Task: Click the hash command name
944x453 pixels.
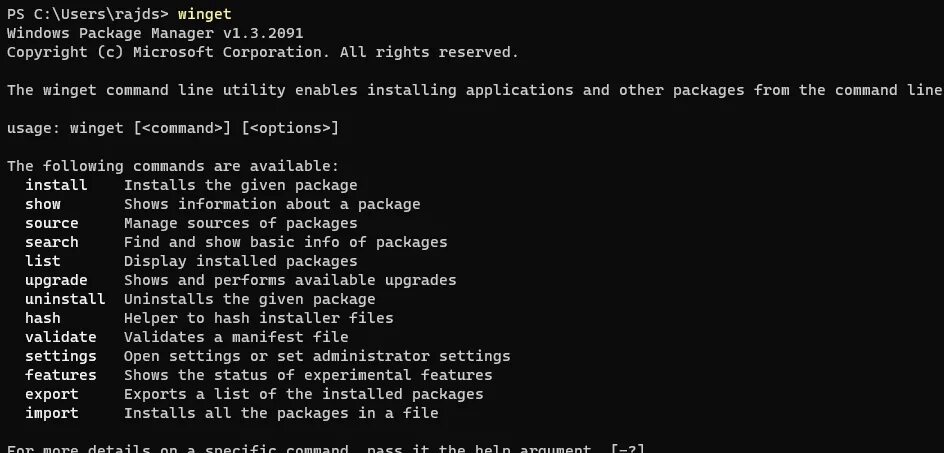Action: point(43,318)
